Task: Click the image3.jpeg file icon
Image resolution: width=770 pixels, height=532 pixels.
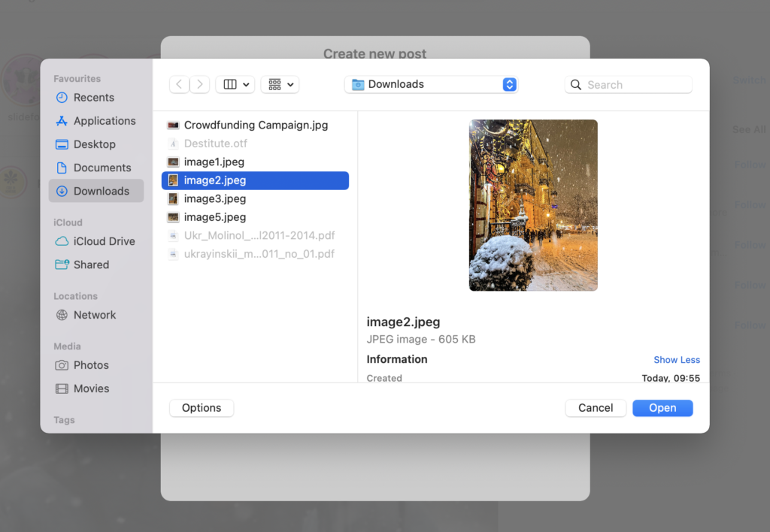Action: pyautogui.click(x=173, y=199)
